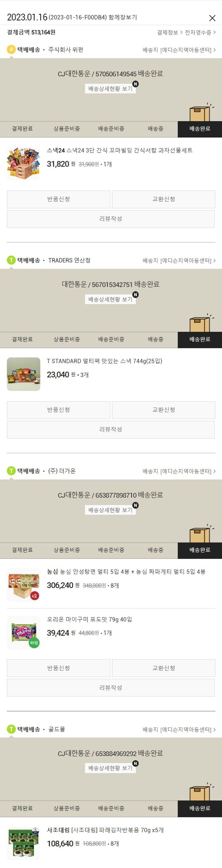Close the order detail page with X
The width and height of the screenshot is (222, 868).
[212, 18]
